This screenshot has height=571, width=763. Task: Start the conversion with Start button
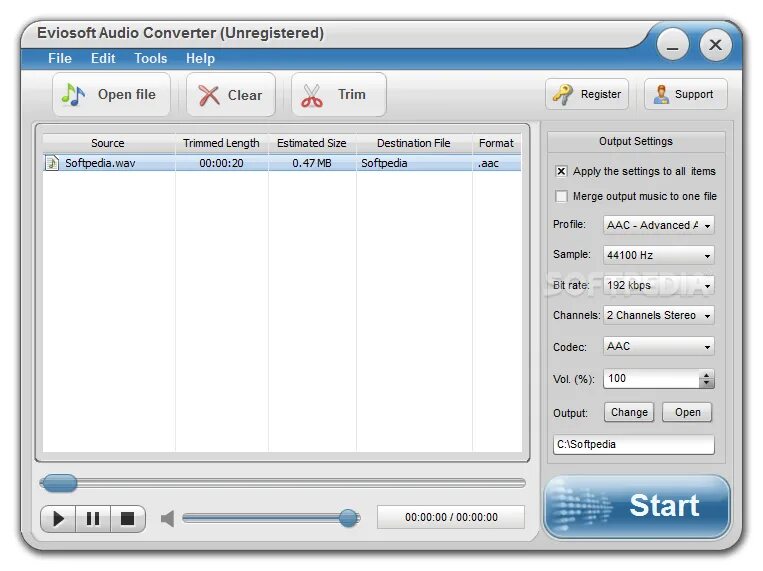click(x=637, y=506)
